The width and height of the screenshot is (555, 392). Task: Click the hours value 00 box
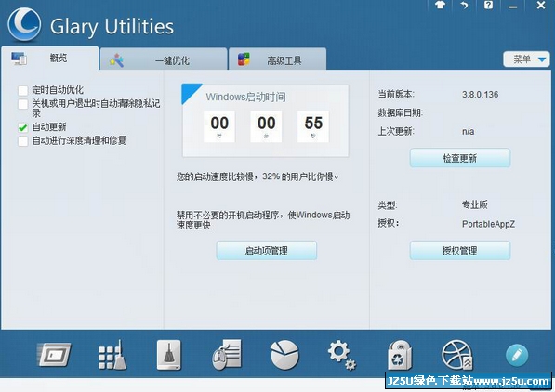point(219,126)
